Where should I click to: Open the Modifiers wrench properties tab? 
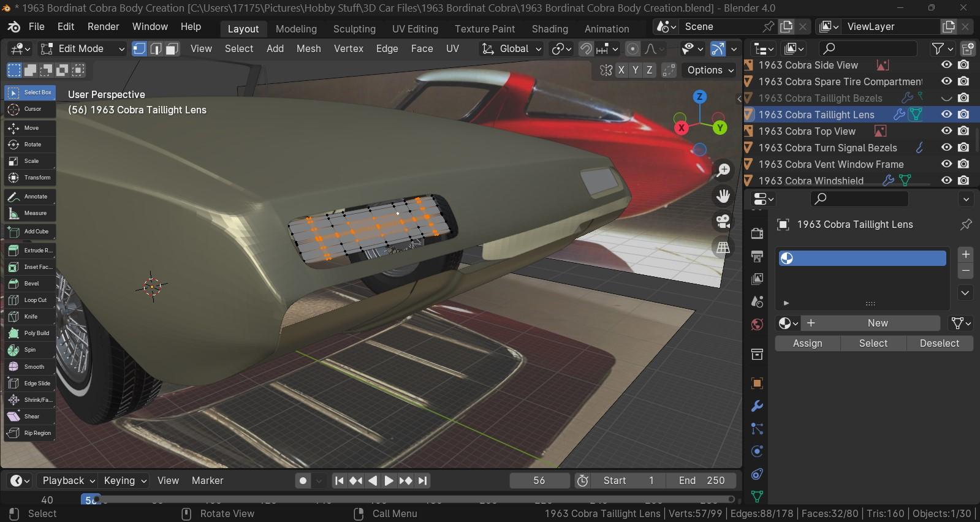click(x=757, y=406)
